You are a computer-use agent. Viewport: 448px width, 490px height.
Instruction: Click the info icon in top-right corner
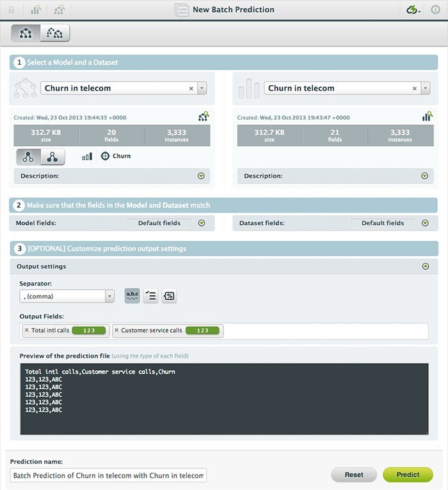pyautogui.click(x=436, y=10)
